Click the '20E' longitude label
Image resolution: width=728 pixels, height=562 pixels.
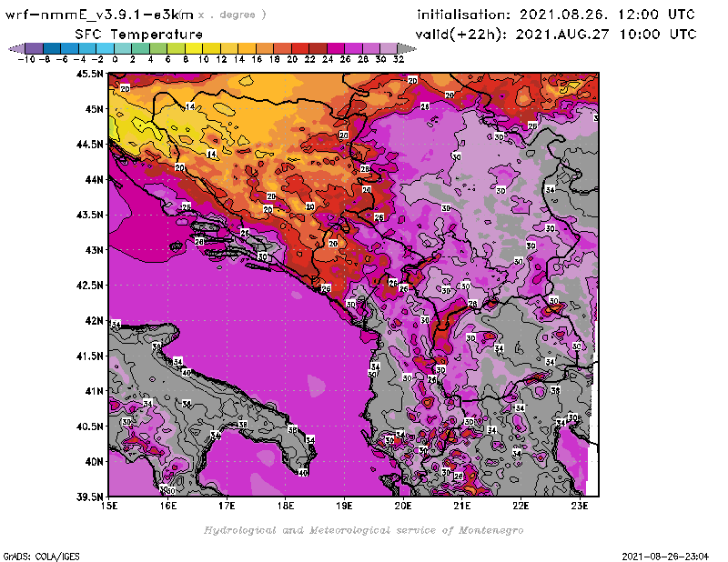(x=403, y=506)
